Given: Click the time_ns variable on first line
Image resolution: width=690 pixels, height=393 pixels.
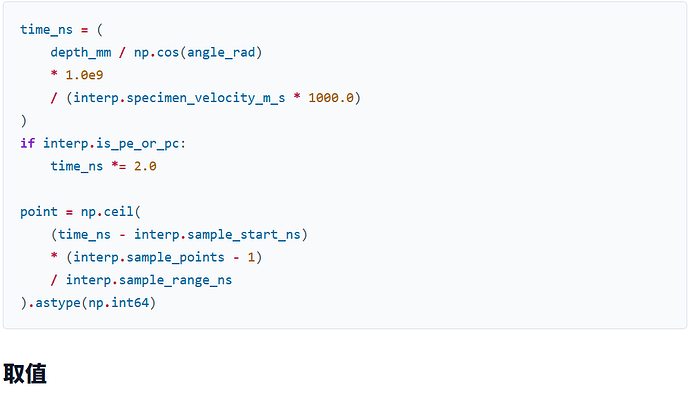Looking at the screenshot, I should [x=46, y=29].
